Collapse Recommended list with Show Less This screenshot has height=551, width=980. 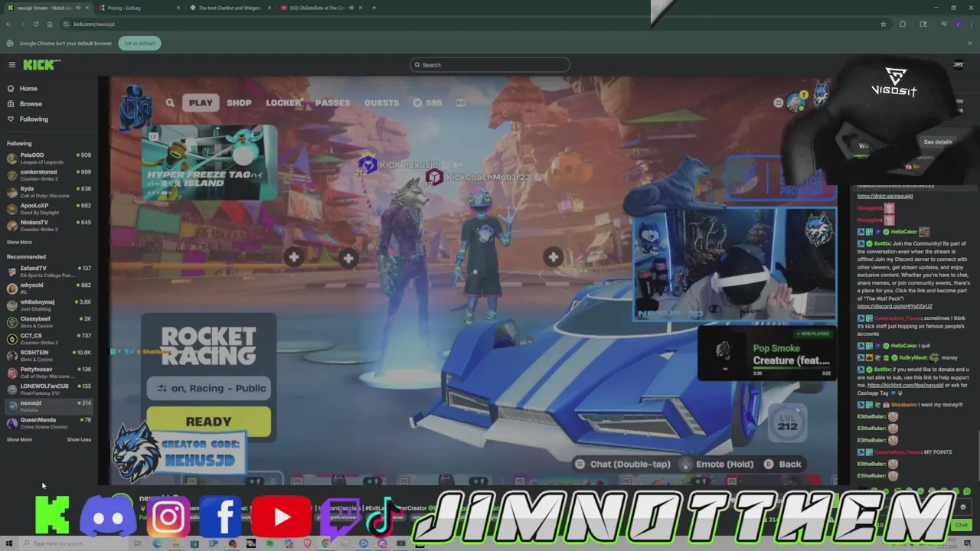pos(79,440)
